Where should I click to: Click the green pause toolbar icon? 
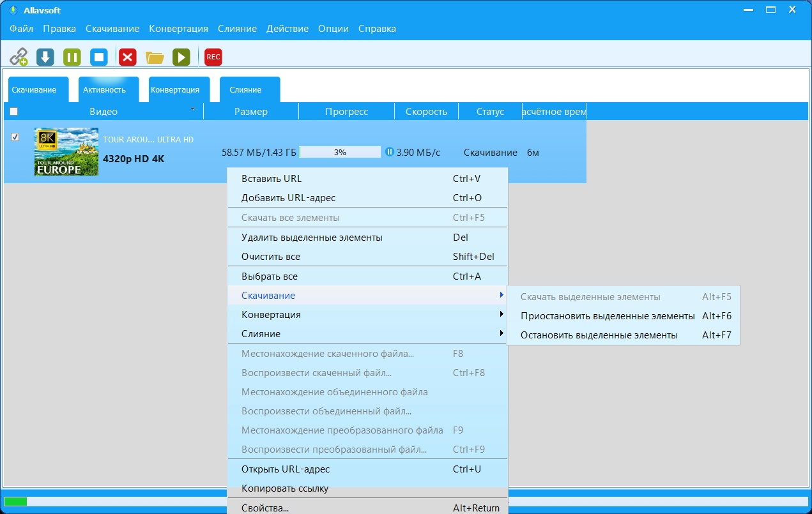coord(72,57)
